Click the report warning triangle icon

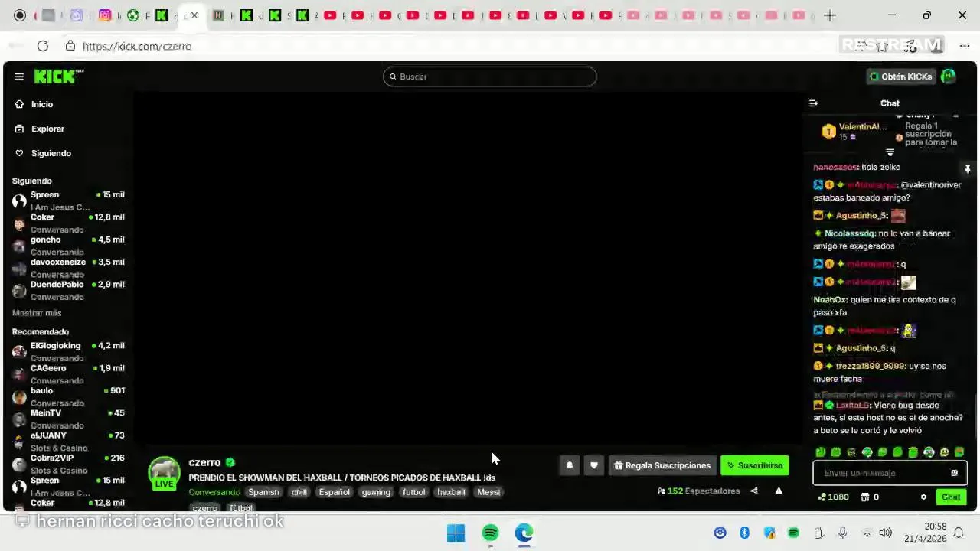click(x=779, y=491)
